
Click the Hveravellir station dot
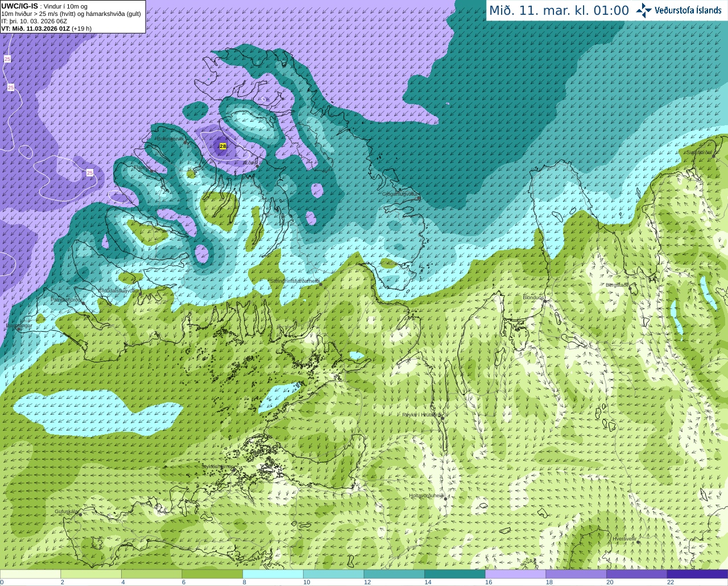639,542
